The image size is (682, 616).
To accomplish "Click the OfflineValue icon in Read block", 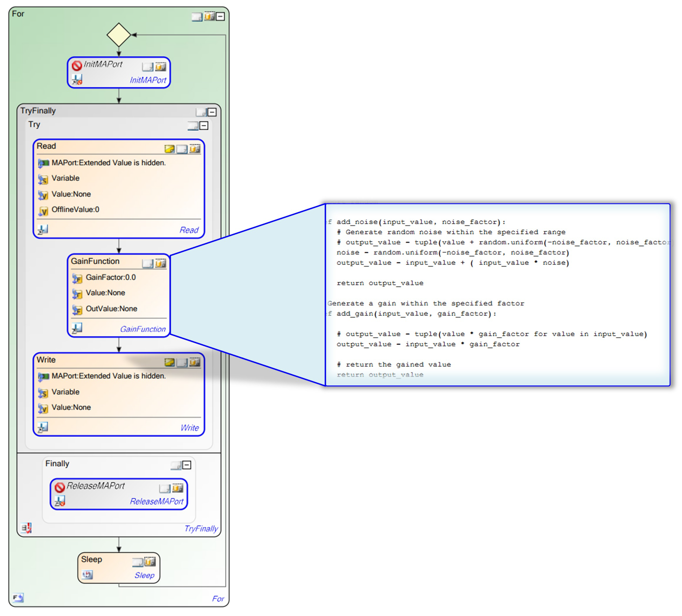I will [x=43, y=211].
